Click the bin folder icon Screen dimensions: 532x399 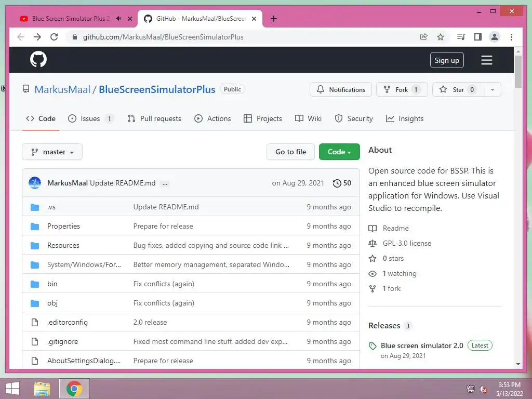coord(35,284)
